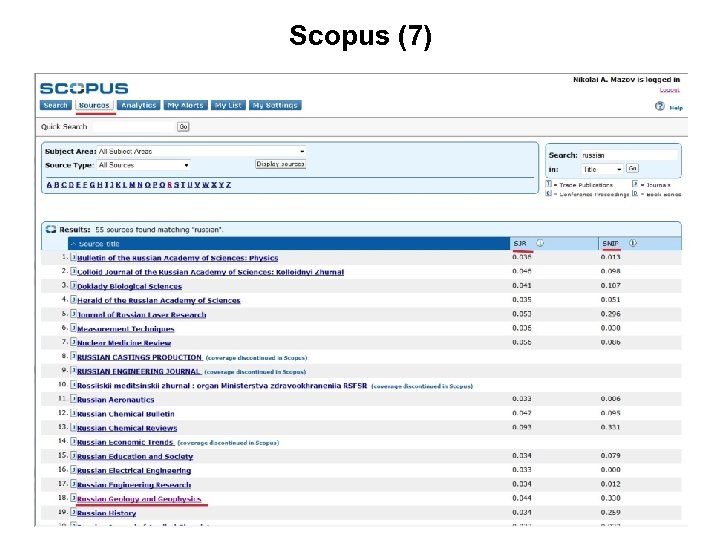Switch to the Sources tab
This screenshot has width=720, height=540.
click(x=94, y=105)
